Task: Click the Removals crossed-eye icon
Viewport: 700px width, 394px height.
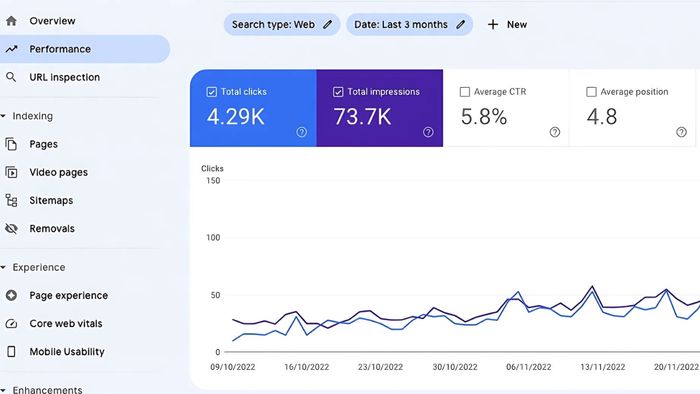Action: [11, 228]
